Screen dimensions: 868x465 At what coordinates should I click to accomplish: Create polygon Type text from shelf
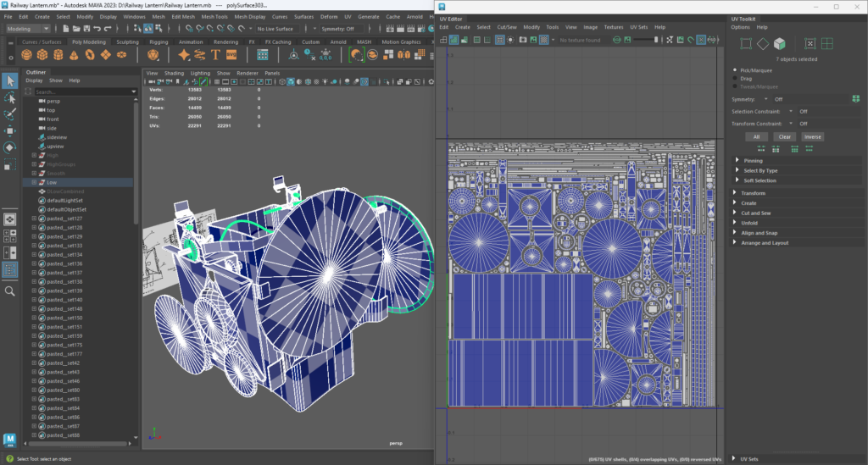tap(215, 54)
